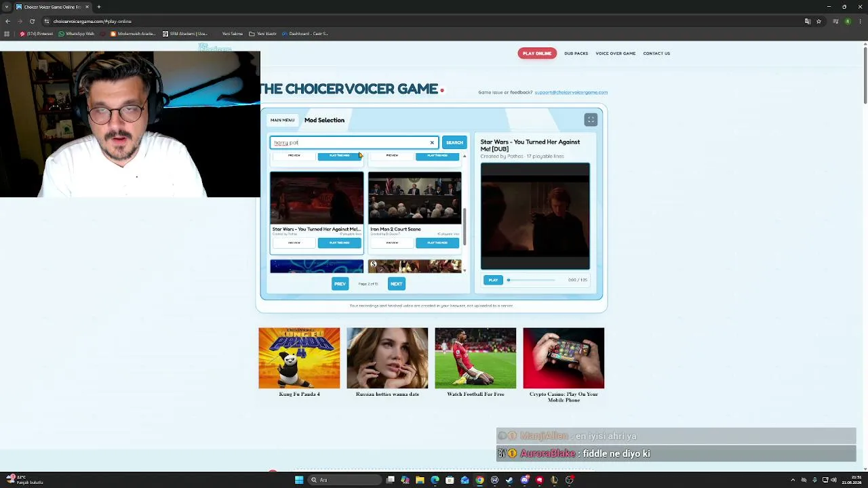Reload the page in the browser
The height and width of the screenshot is (488, 868).
click(32, 21)
